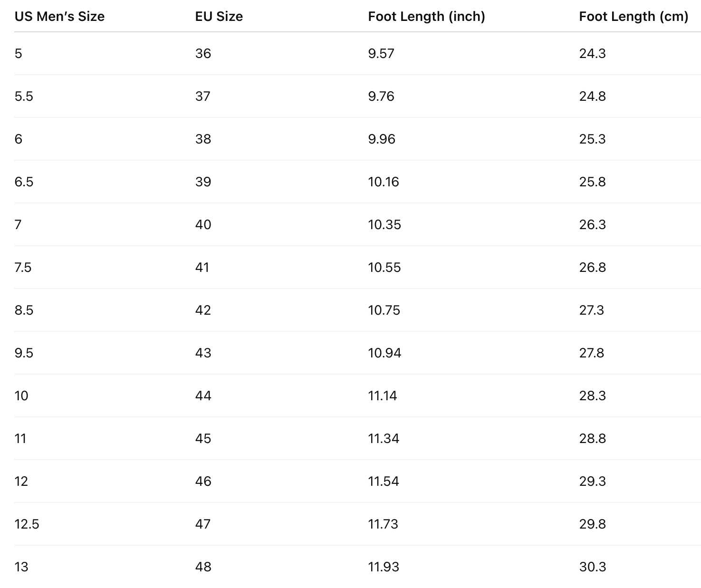
Task: Click the "Foot Length (inch)" column header
Action: [x=426, y=17]
